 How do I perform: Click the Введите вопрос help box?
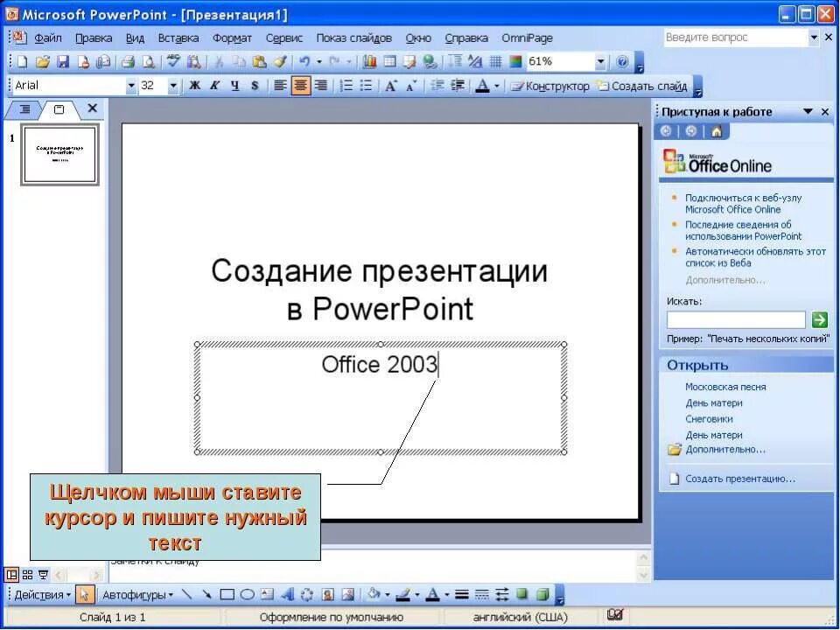(x=736, y=38)
